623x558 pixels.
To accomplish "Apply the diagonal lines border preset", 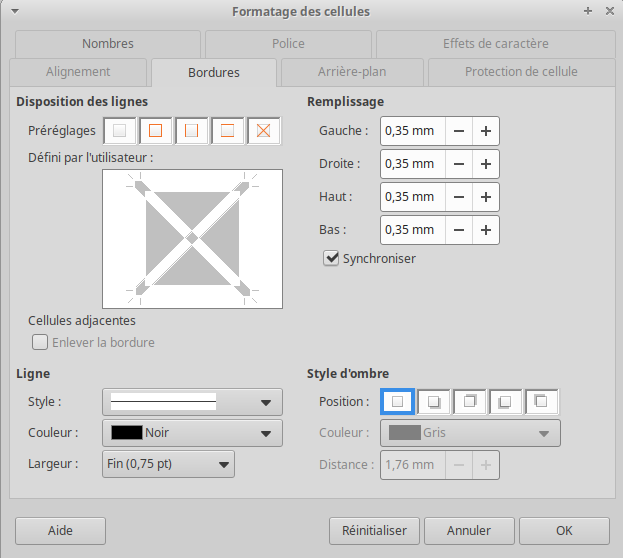I will [264, 131].
